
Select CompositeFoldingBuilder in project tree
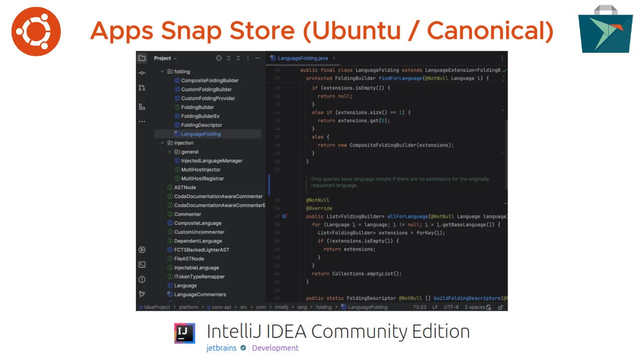click(206, 80)
